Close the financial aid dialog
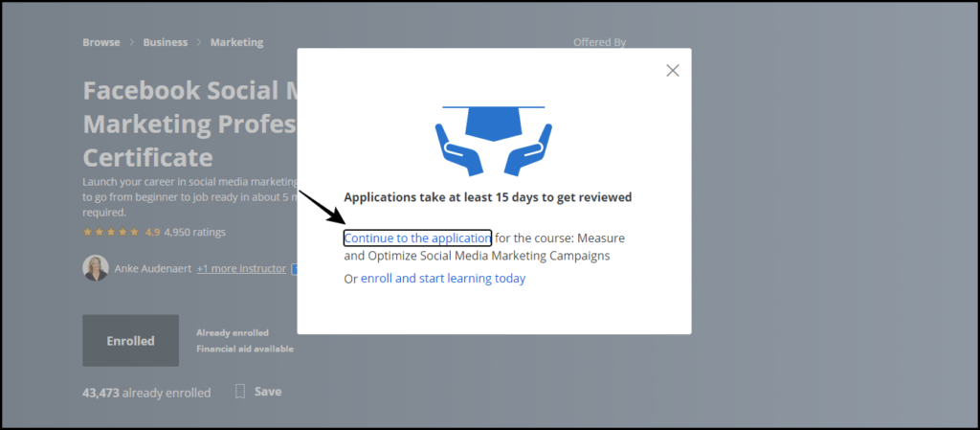980x430 pixels. click(673, 71)
